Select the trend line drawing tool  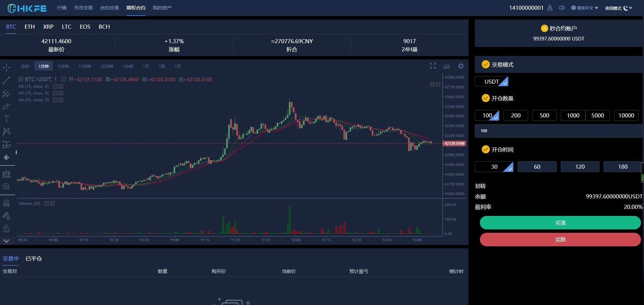point(6,81)
